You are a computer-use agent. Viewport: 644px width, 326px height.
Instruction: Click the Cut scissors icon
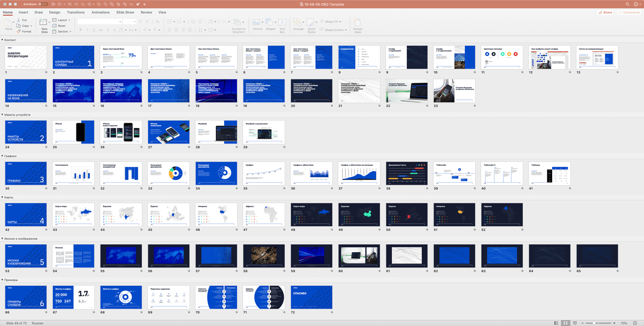pos(18,20)
